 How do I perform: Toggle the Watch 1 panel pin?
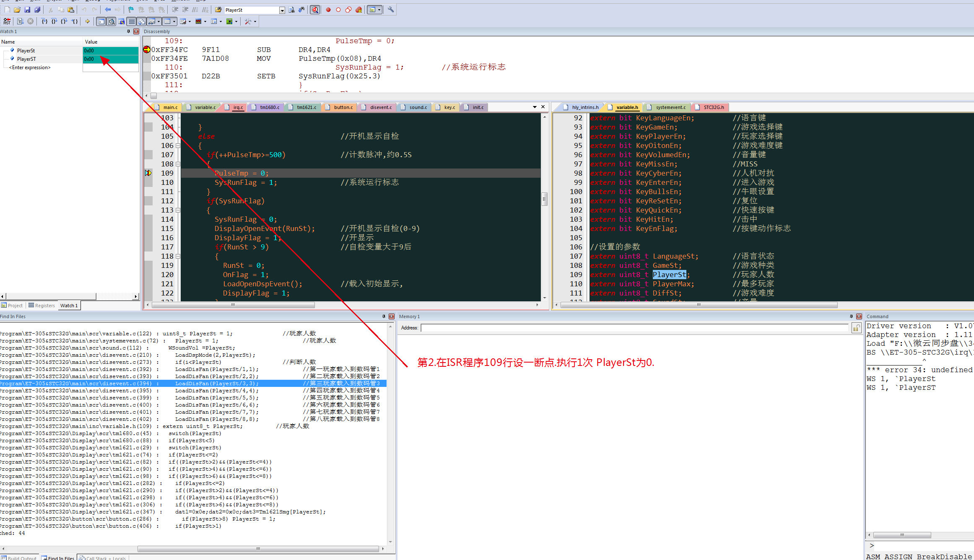[128, 31]
